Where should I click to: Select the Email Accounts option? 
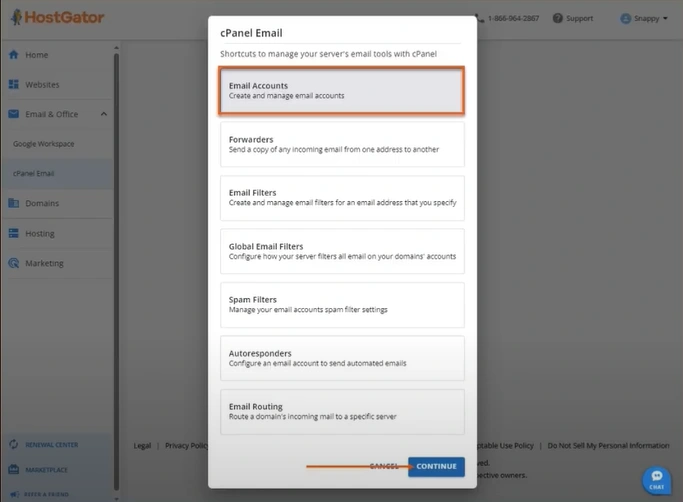pyautogui.click(x=342, y=91)
